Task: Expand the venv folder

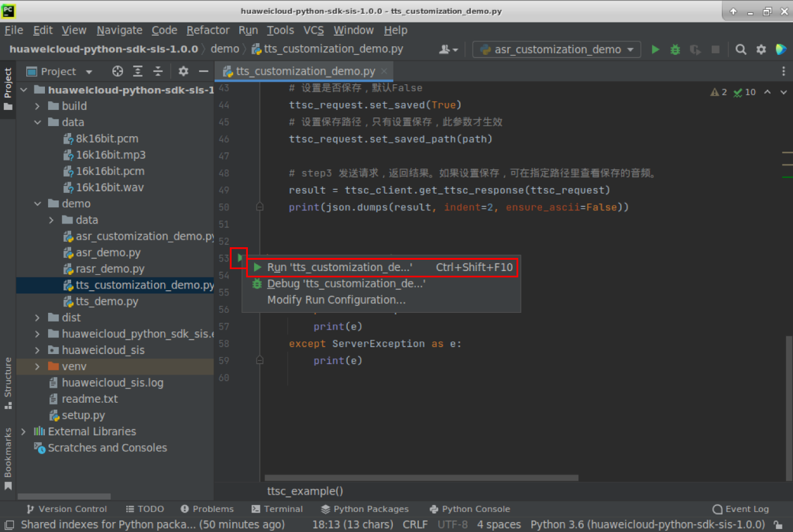Action: click(x=37, y=366)
